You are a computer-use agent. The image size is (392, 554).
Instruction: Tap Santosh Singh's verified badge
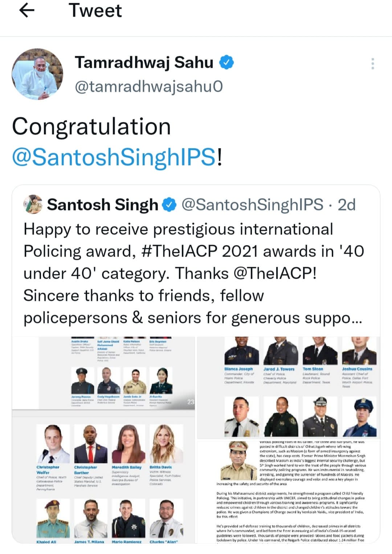169,205
